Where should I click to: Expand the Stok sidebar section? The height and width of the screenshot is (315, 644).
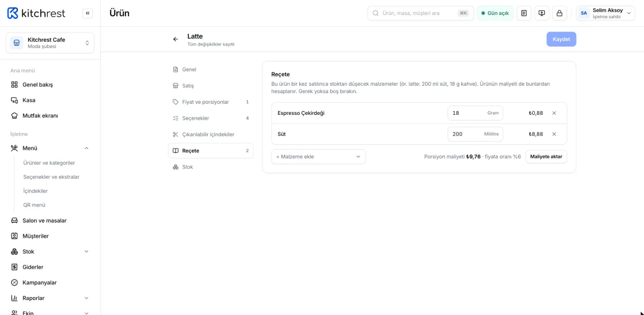click(86, 251)
